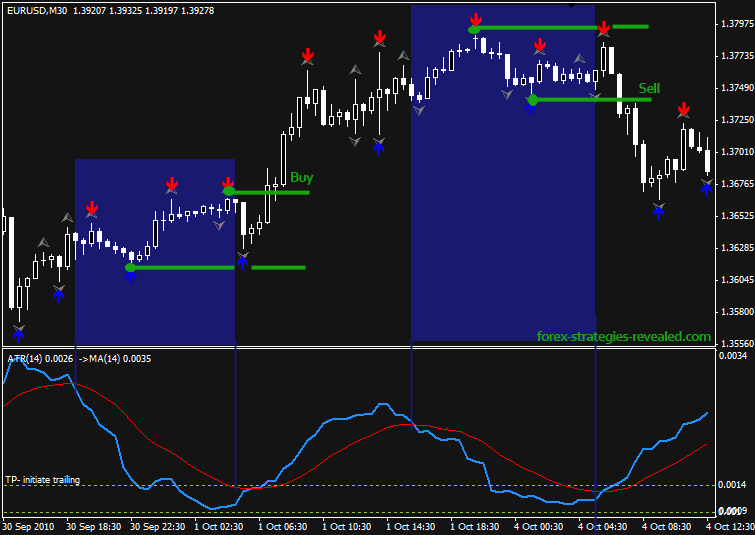Click the 1 Oct 18:30 time label
The image size is (755, 535).
click(475, 526)
